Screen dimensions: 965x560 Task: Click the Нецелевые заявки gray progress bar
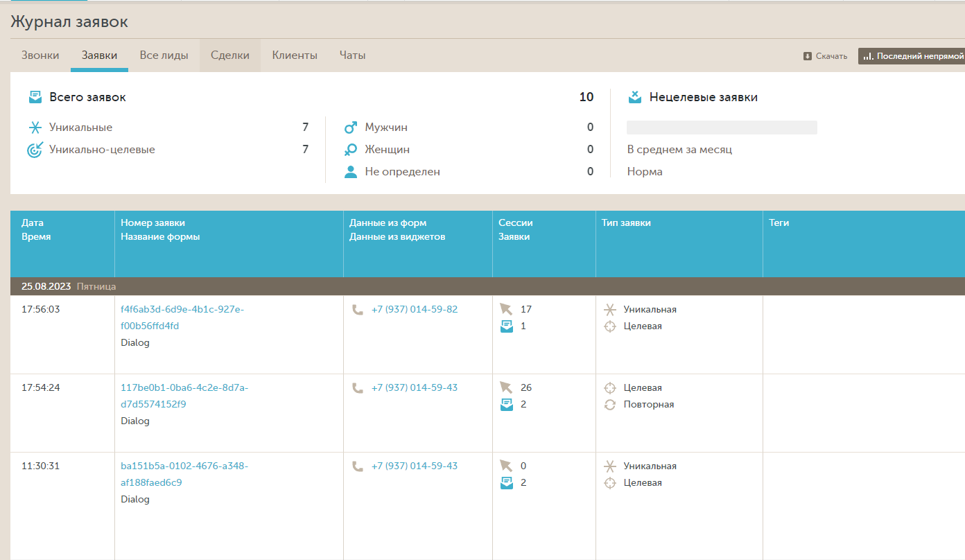click(x=722, y=128)
